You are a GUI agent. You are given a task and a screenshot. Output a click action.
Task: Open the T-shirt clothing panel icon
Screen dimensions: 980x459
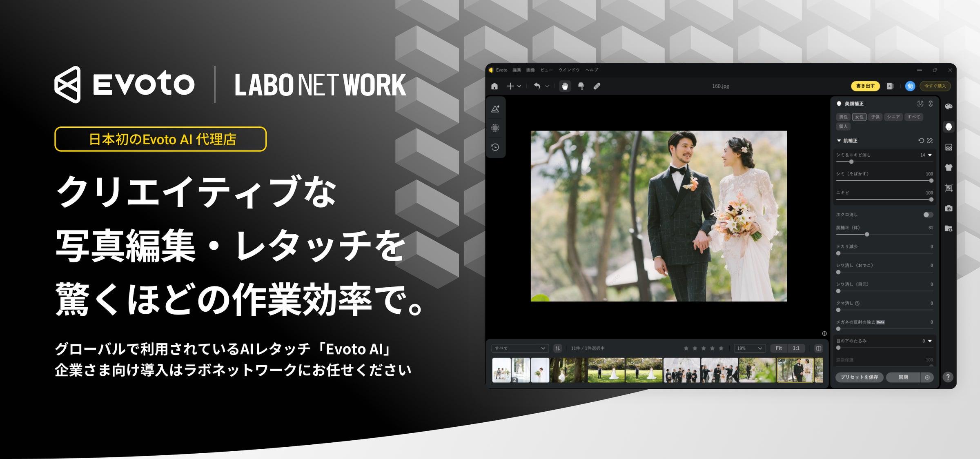point(949,167)
